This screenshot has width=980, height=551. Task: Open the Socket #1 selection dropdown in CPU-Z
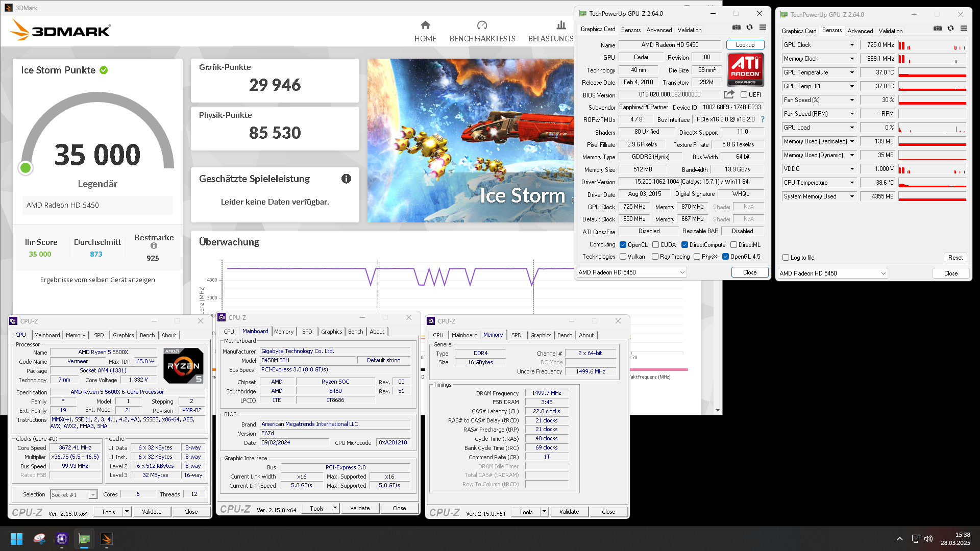(74, 495)
